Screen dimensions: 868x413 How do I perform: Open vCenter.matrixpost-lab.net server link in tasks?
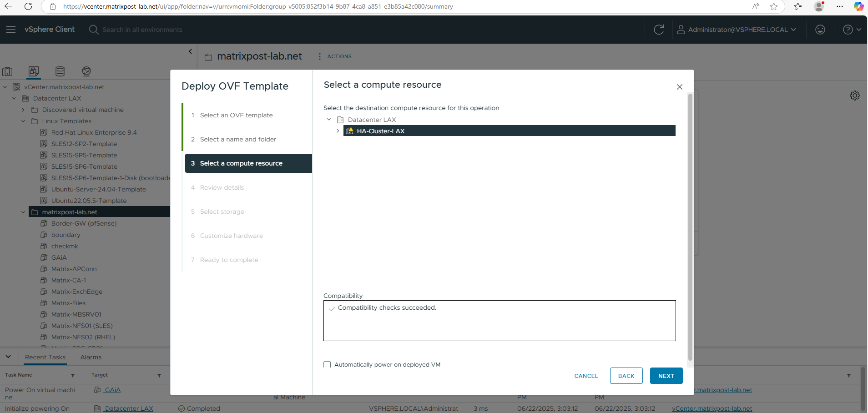click(x=712, y=408)
